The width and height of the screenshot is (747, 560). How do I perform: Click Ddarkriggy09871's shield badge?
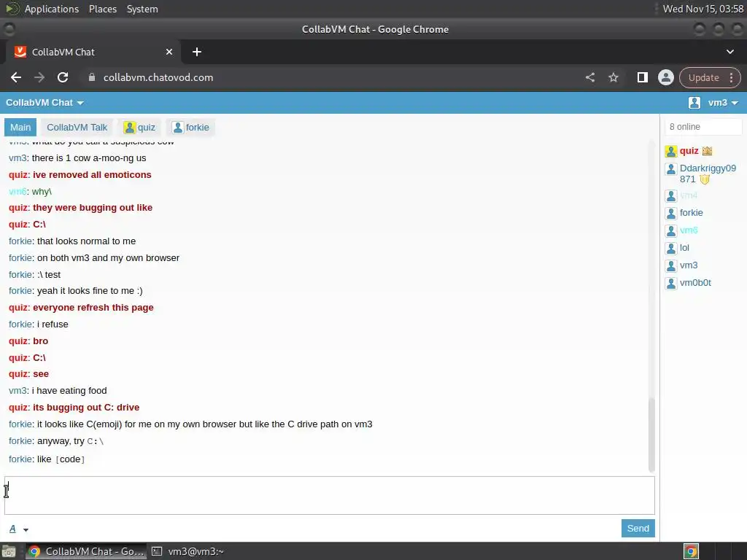point(705,179)
